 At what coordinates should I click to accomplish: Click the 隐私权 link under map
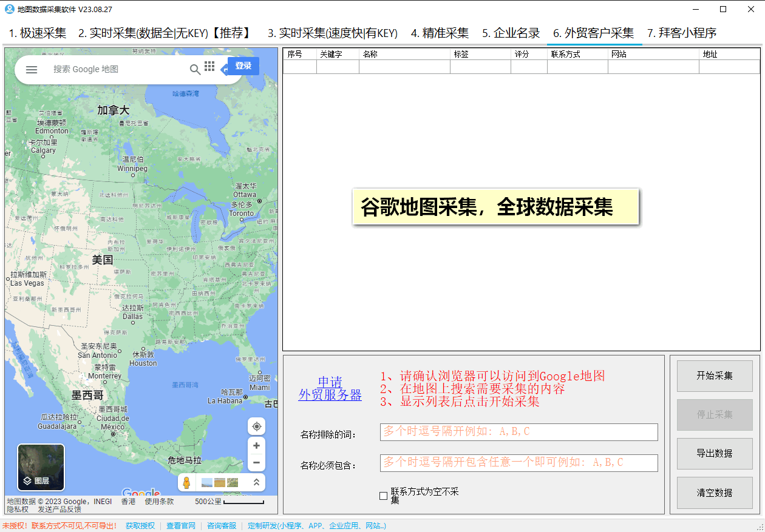pos(18,510)
